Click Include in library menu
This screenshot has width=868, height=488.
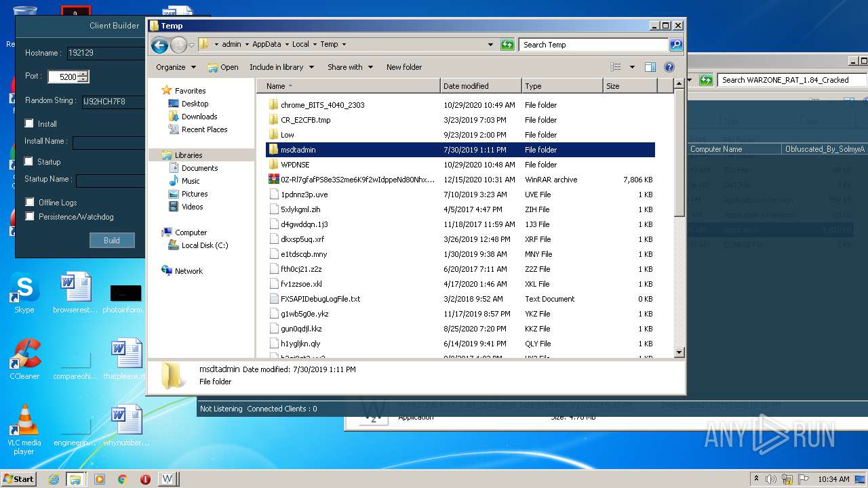pos(281,67)
